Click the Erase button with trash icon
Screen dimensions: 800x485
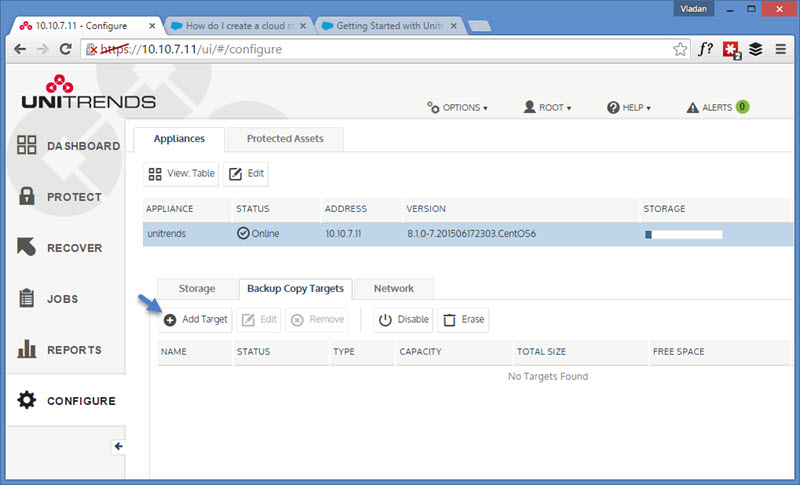click(x=463, y=320)
